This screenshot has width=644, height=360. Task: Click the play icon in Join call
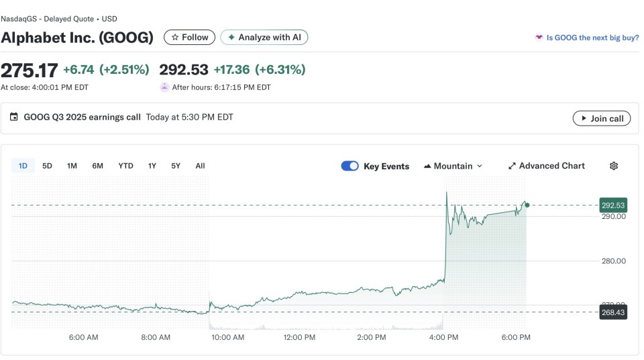point(583,118)
